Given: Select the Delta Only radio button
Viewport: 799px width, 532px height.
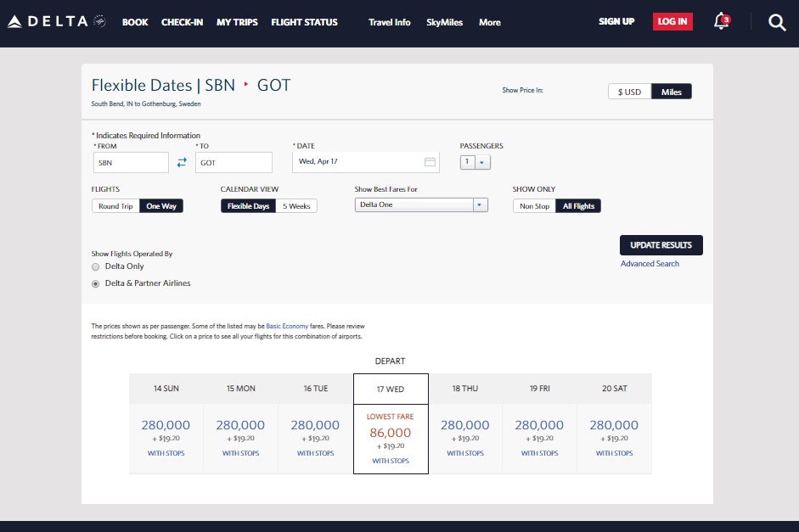Looking at the screenshot, I should point(96,266).
